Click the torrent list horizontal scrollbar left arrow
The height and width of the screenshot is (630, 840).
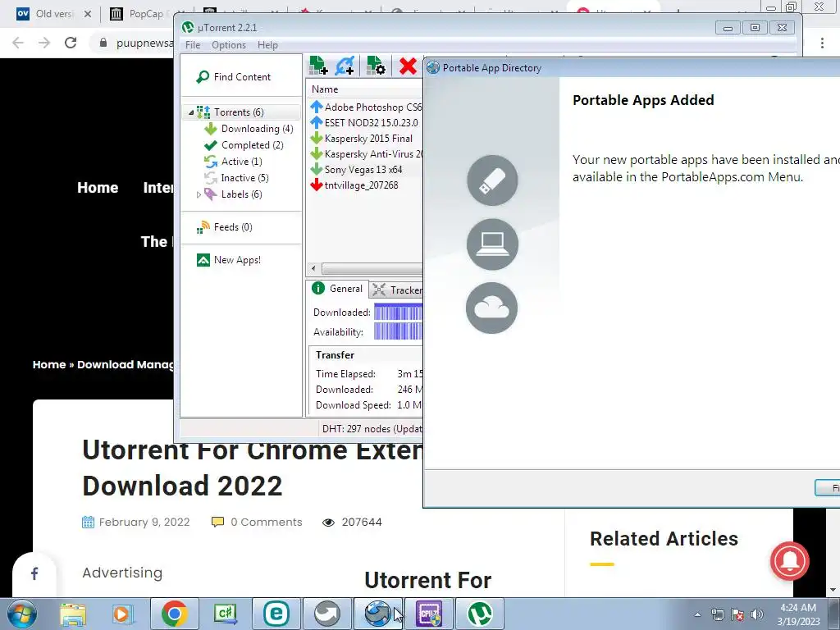click(314, 268)
